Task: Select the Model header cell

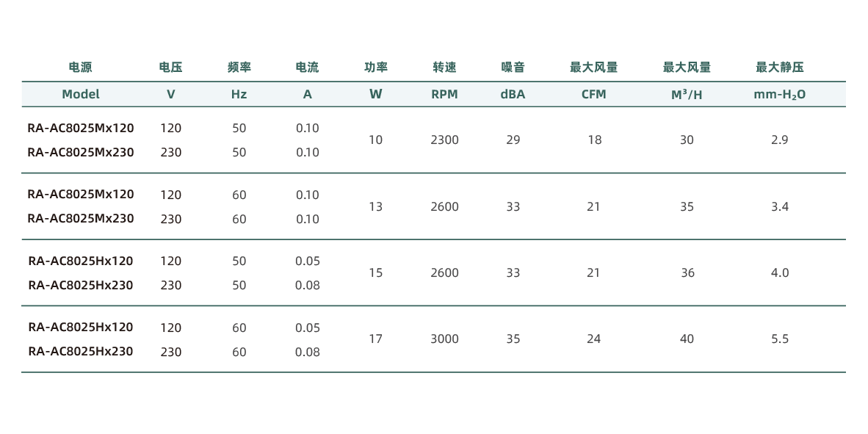Action: [x=81, y=94]
